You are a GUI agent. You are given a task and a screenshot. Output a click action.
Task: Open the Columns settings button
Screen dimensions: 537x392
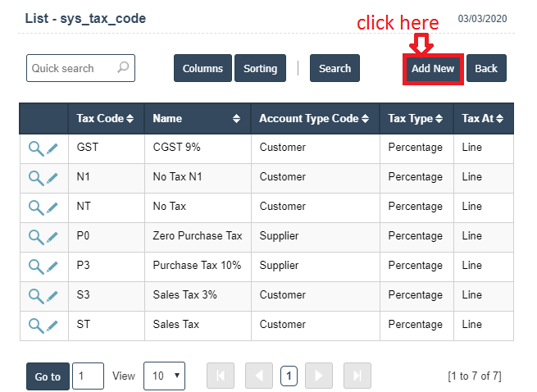[203, 69]
